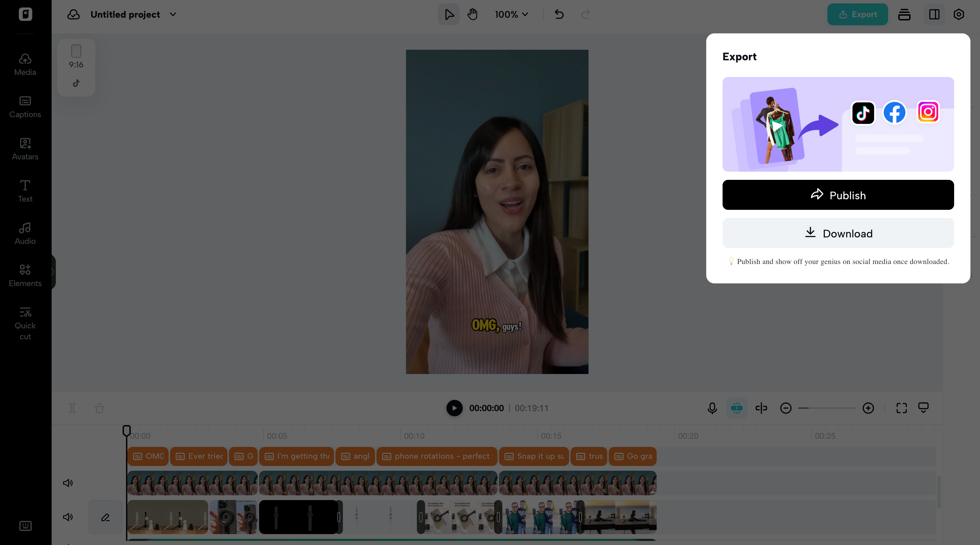The width and height of the screenshot is (980, 545).
Task: Mute the main presenter video track
Action: tap(68, 483)
